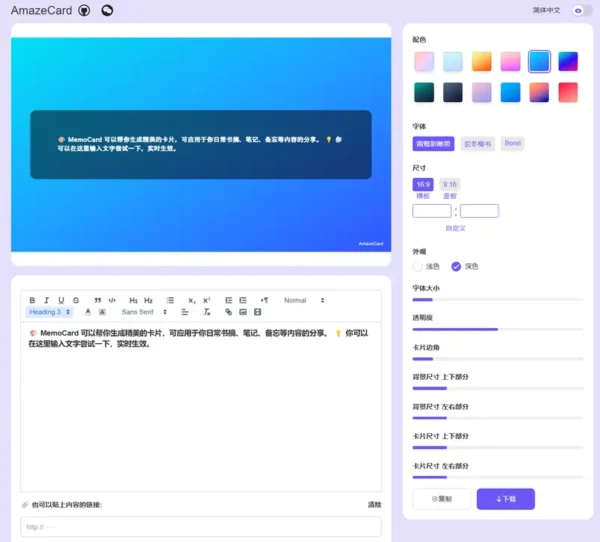Increase indent with the indent icon
The height and width of the screenshot is (542, 600).
pos(243,300)
